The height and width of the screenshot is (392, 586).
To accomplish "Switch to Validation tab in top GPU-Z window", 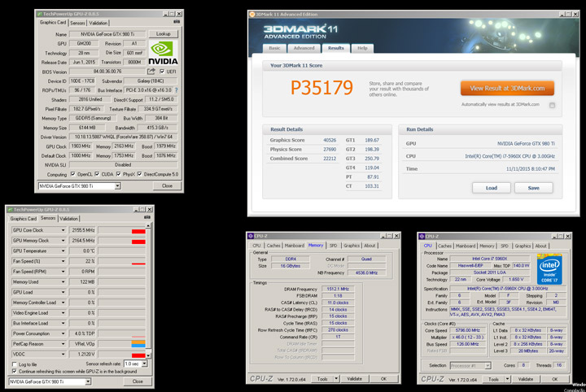I will click(98, 23).
